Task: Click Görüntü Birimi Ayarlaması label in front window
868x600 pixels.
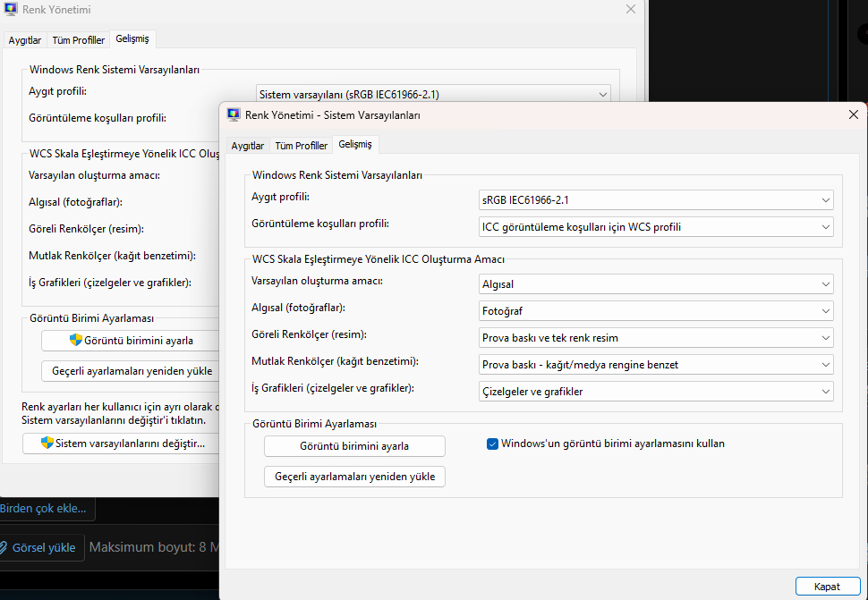Action: pyautogui.click(x=314, y=424)
